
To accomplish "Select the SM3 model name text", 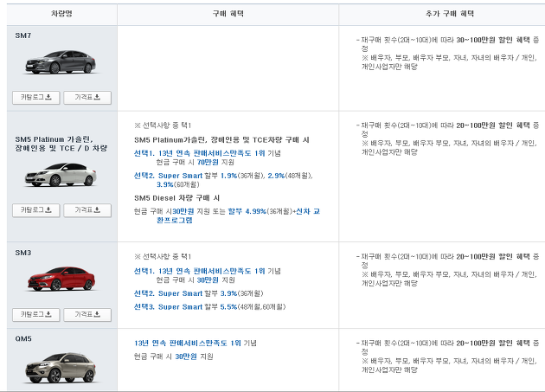I will coord(23,253).
